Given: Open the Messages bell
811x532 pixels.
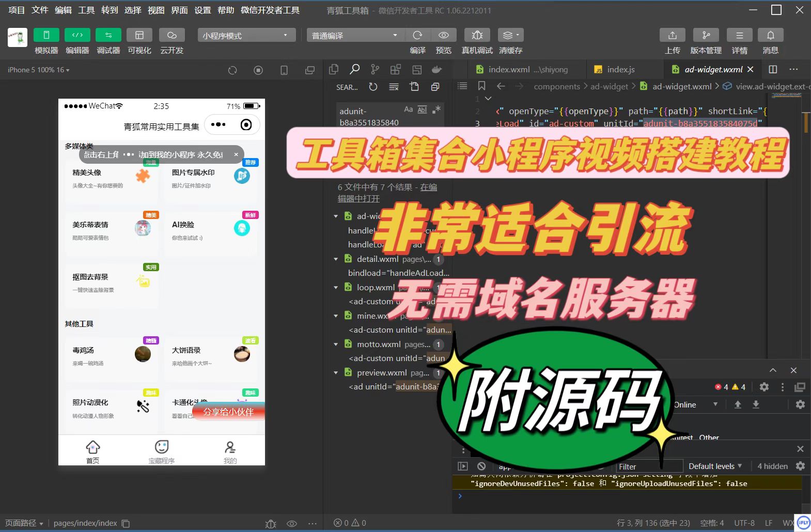Looking at the screenshot, I should coord(770,35).
